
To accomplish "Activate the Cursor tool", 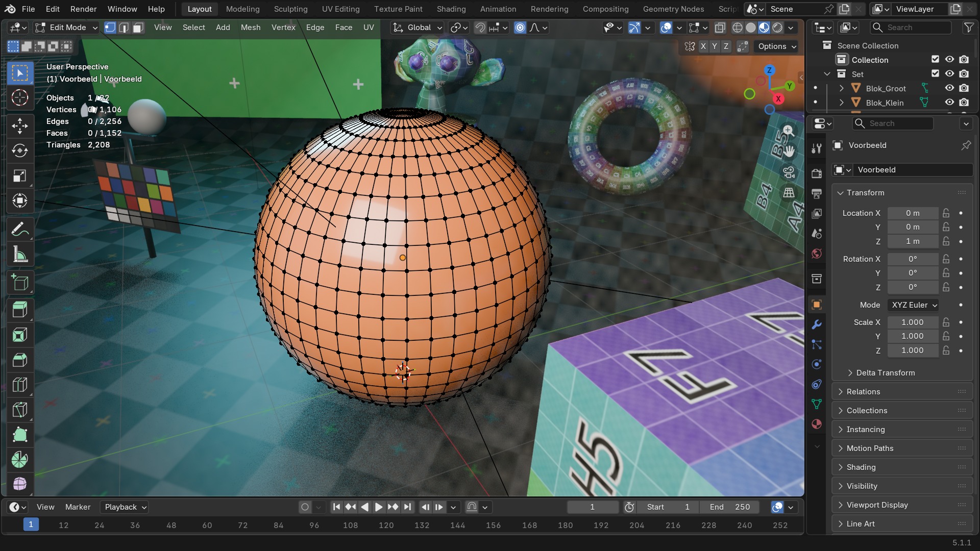I will coord(20,97).
